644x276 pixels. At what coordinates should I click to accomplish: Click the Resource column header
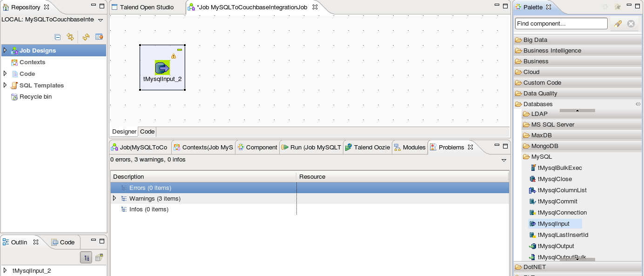[402, 177]
